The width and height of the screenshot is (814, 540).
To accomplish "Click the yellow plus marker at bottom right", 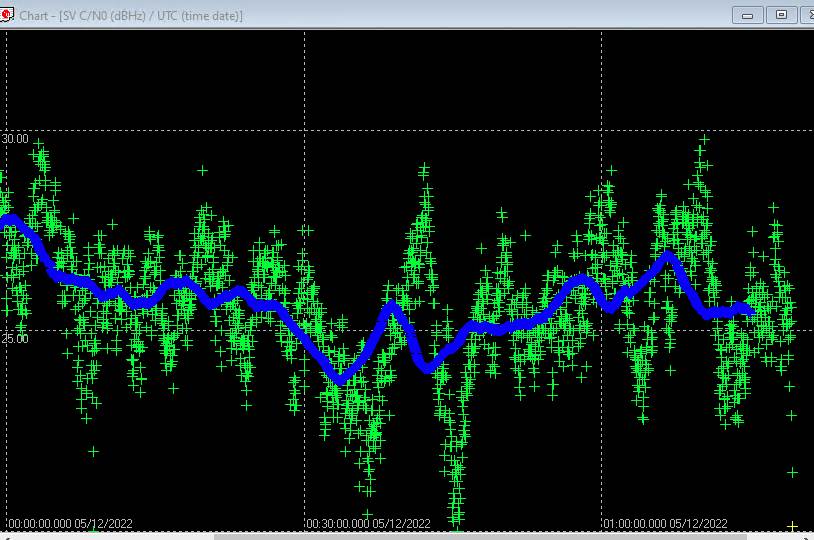I will [793, 526].
